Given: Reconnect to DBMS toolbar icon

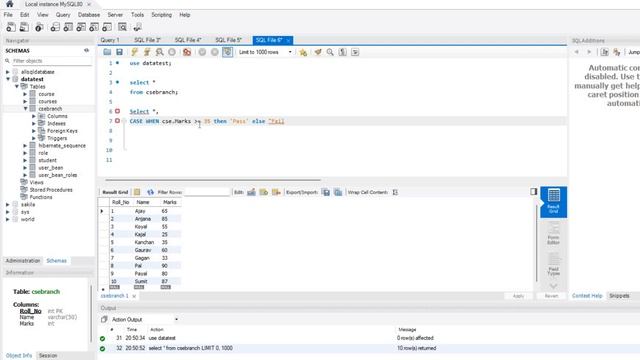Looking at the screenshot, I should coord(137,27).
